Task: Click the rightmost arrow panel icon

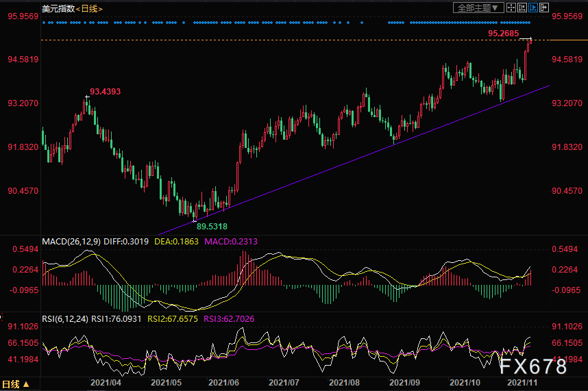Action: [545, 8]
